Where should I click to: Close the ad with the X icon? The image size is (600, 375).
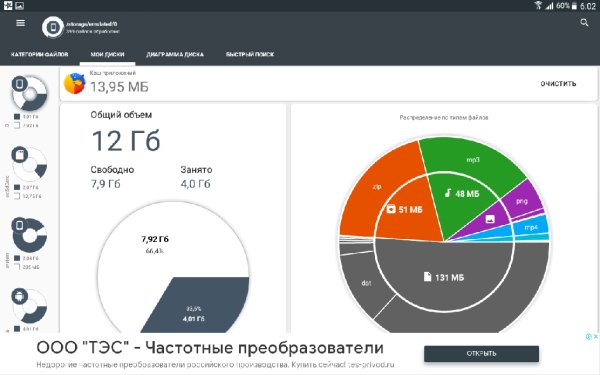pyautogui.click(x=596, y=336)
